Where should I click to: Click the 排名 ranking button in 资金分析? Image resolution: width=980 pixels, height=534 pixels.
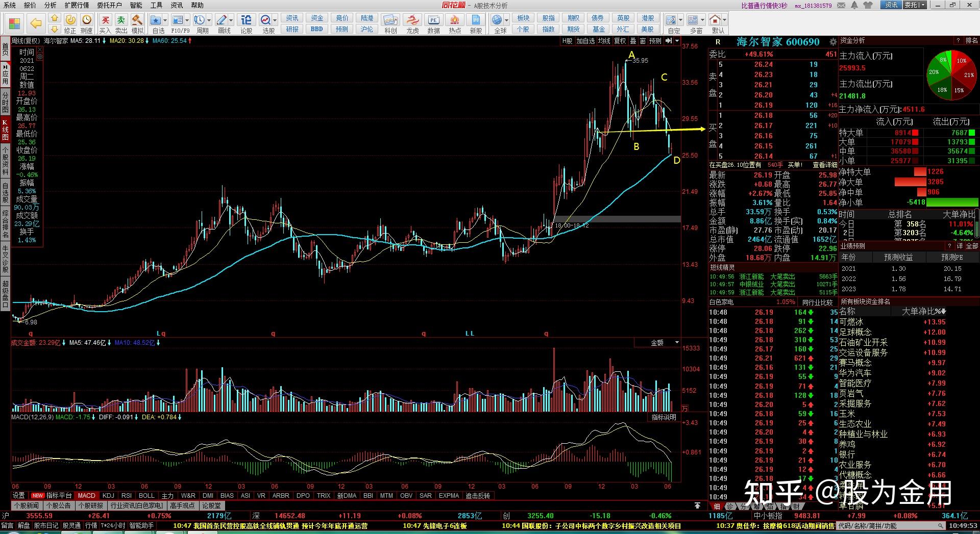pyautogui.click(x=971, y=40)
